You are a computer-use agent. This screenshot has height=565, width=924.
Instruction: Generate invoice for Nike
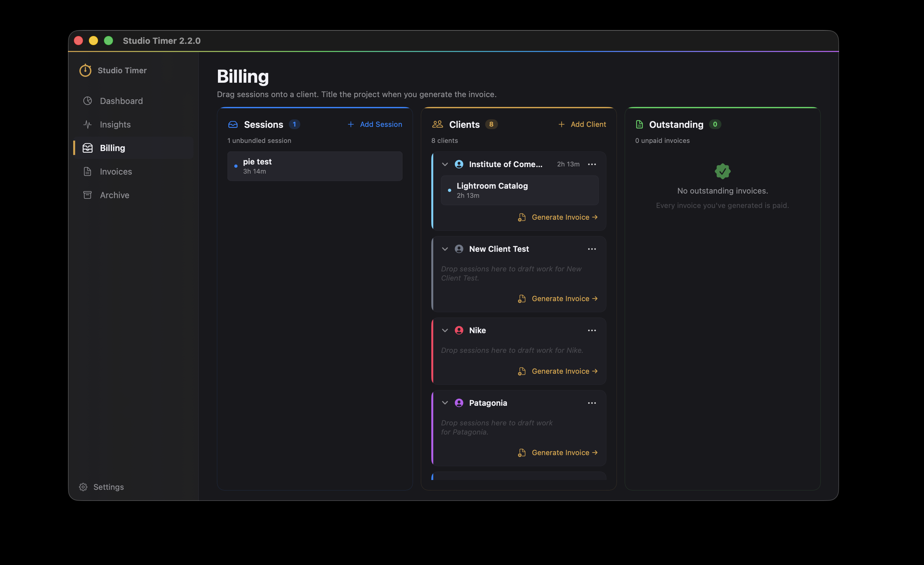coord(558,371)
